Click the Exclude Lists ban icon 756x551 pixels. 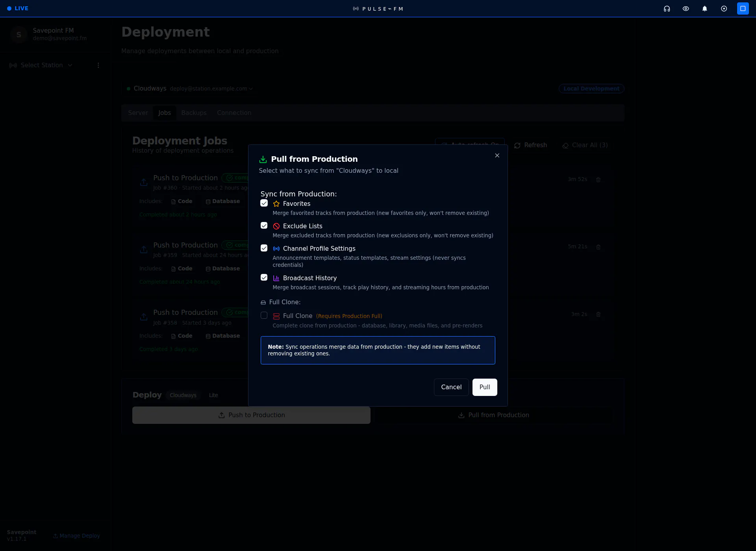276,226
